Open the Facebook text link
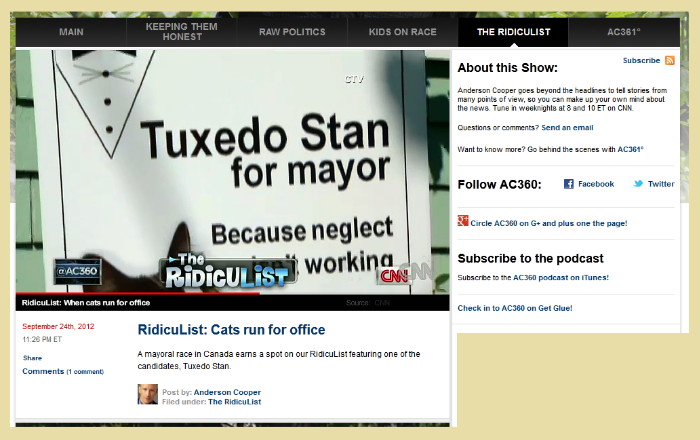 coord(596,184)
